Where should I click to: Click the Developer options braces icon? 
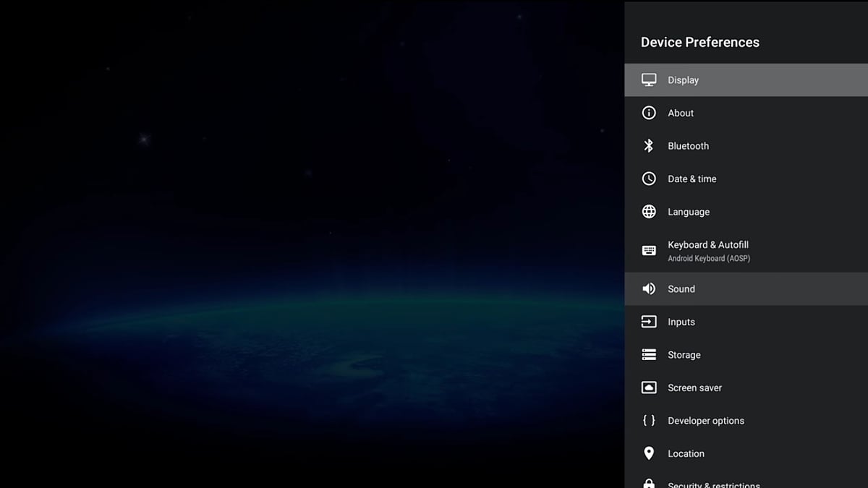[649, 421]
